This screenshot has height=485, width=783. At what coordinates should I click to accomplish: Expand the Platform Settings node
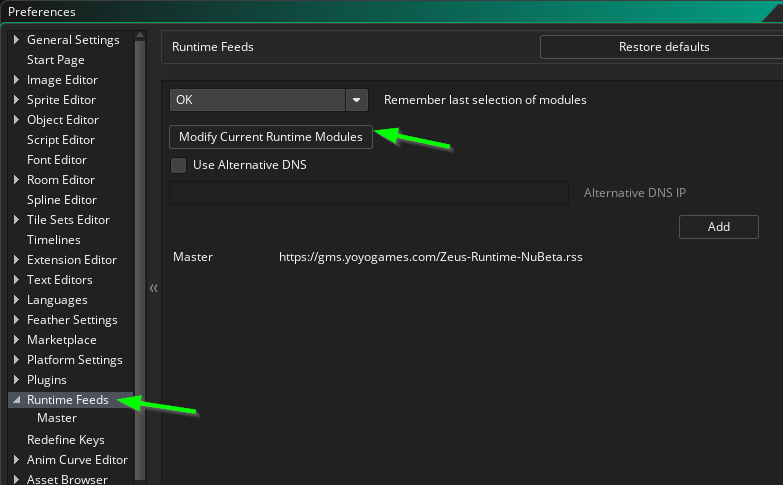pos(16,360)
